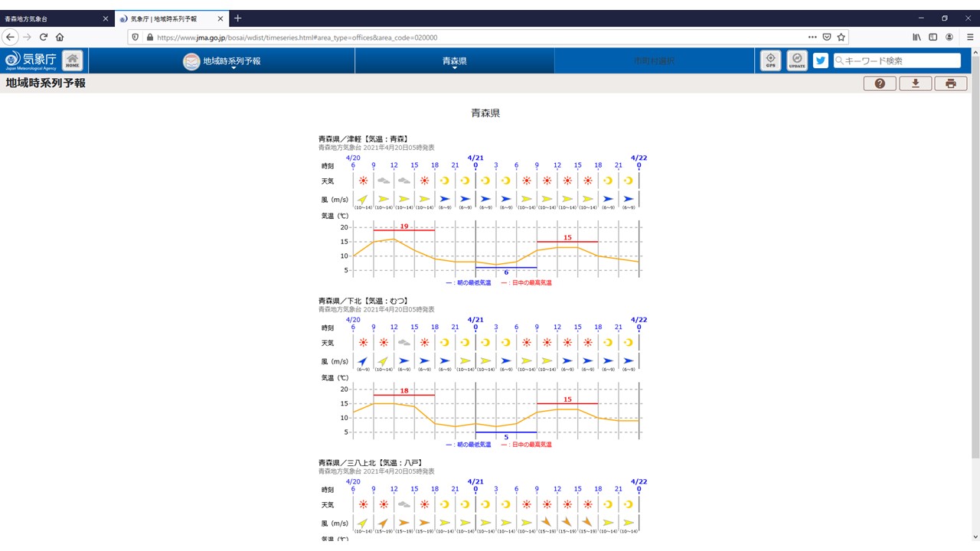The image size is (980, 551).
Task: Click the browser back arrow
Action: 11,37
